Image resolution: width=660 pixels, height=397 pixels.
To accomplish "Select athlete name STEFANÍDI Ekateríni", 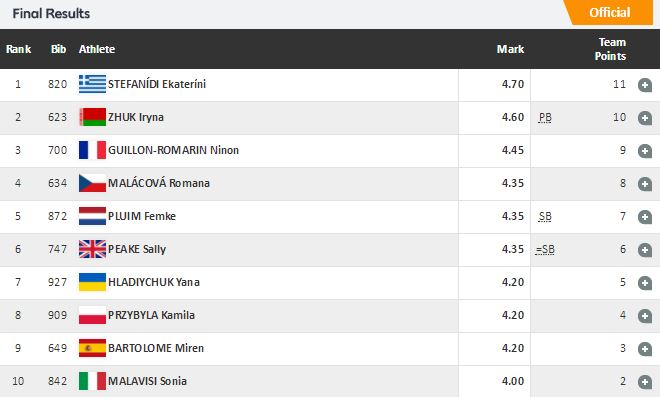I will [x=157, y=84].
